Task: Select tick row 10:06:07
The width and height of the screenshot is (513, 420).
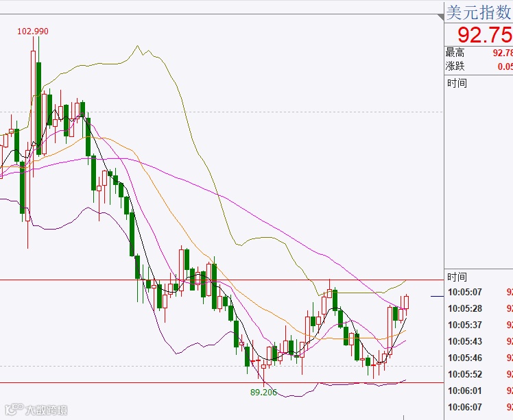Action: click(479, 407)
